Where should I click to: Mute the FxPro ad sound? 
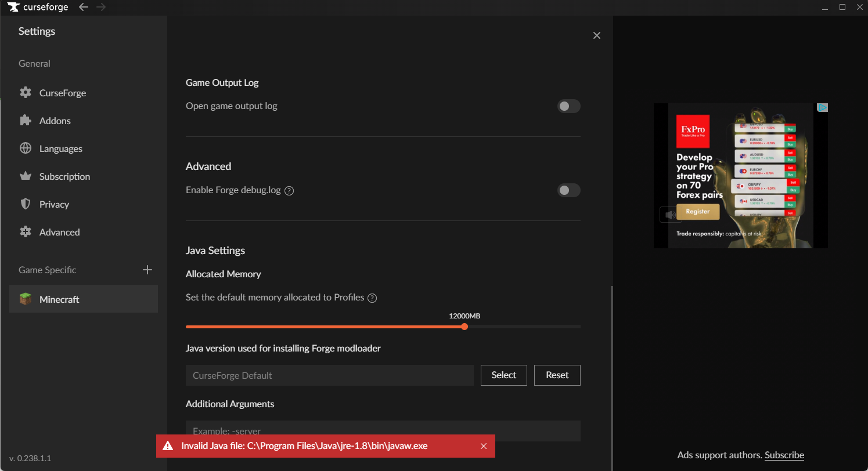point(669,215)
